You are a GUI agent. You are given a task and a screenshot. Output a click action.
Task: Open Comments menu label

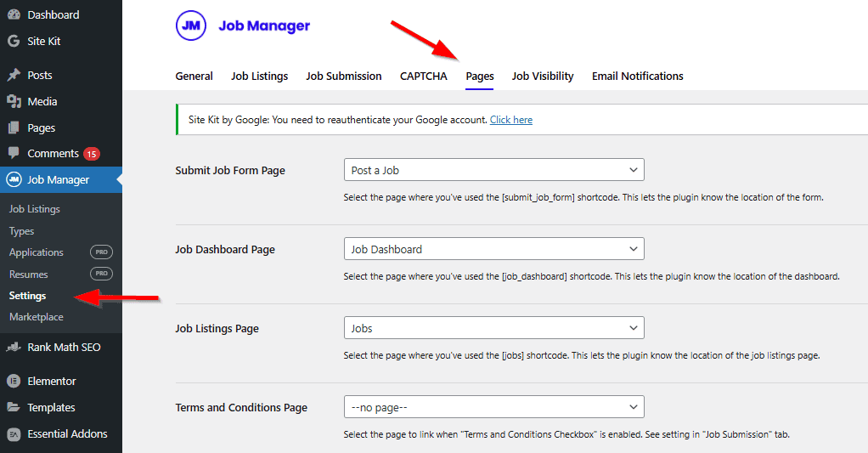[54, 153]
